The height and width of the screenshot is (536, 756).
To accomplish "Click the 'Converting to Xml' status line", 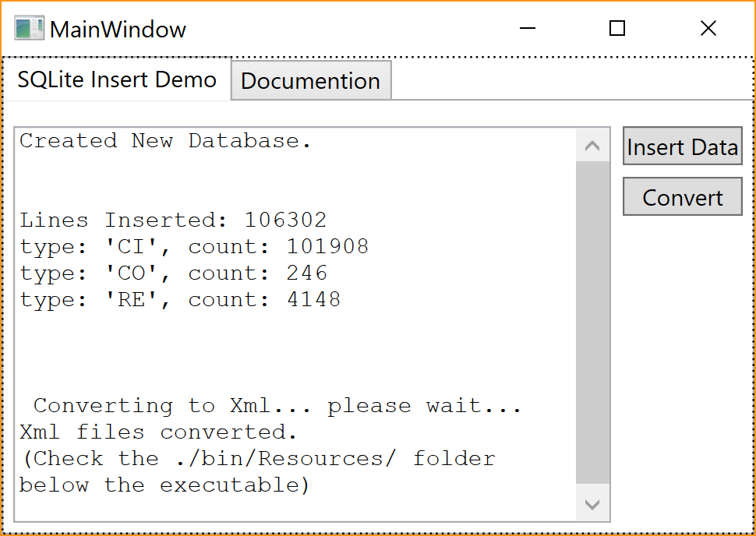I will click(271, 405).
